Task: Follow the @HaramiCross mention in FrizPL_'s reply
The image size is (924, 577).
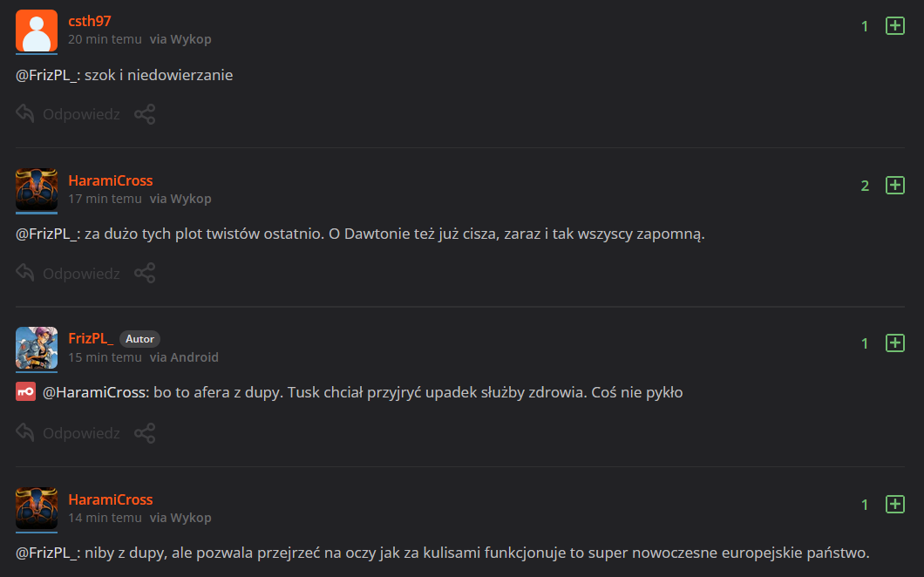Action: [x=96, y=392]
